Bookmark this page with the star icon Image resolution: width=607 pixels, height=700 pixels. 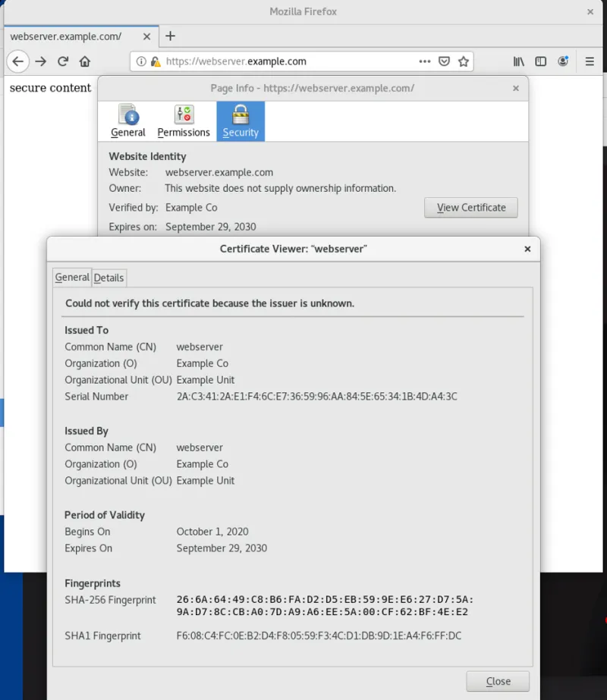pyautogui.click(x=464, y=61)
